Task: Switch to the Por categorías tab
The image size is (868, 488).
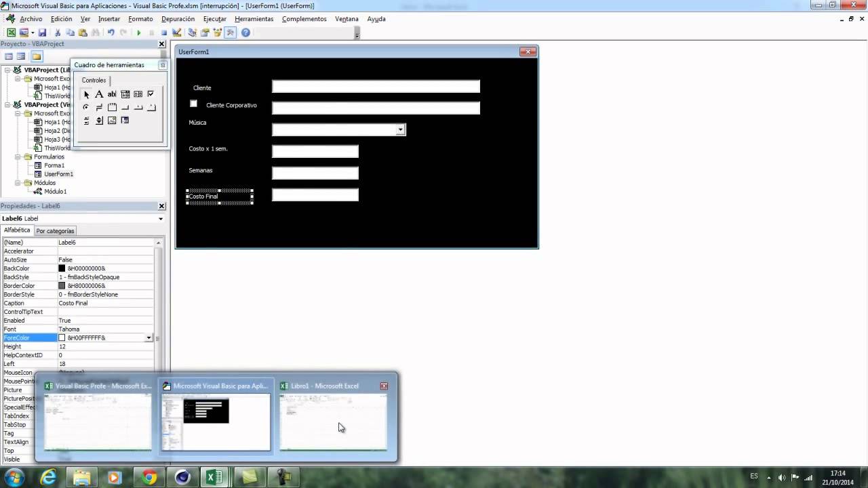Action: click(55, 231)
